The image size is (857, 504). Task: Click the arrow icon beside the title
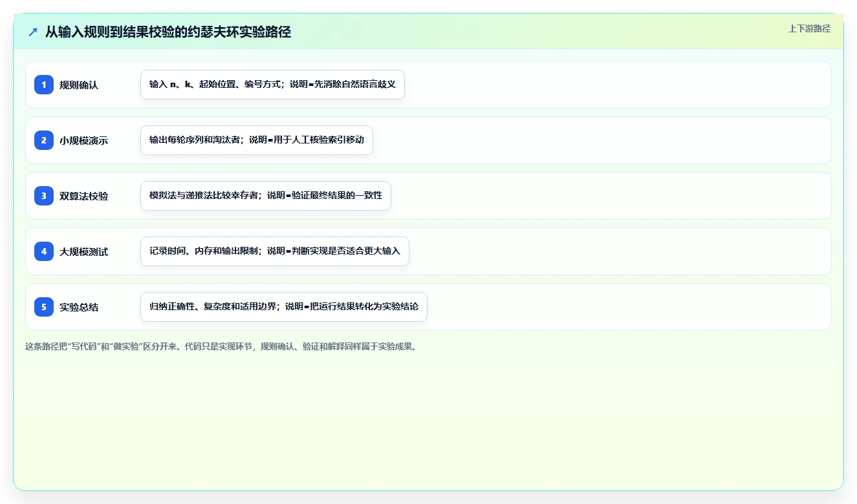33,32
